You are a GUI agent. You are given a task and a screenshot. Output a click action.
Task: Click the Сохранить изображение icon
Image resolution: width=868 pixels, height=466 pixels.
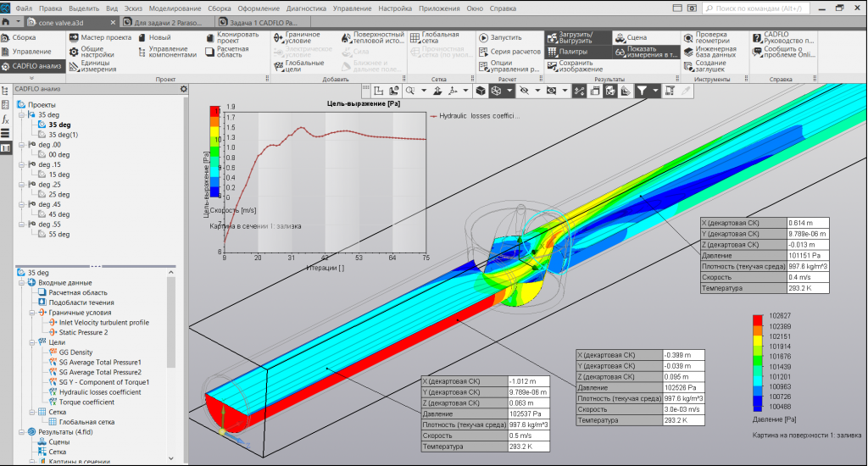coord(552,66)
